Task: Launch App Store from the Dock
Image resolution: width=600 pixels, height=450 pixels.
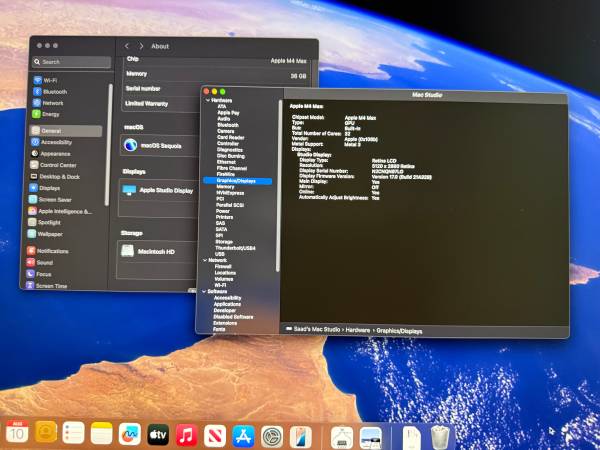Action: (x=243, y=436)
